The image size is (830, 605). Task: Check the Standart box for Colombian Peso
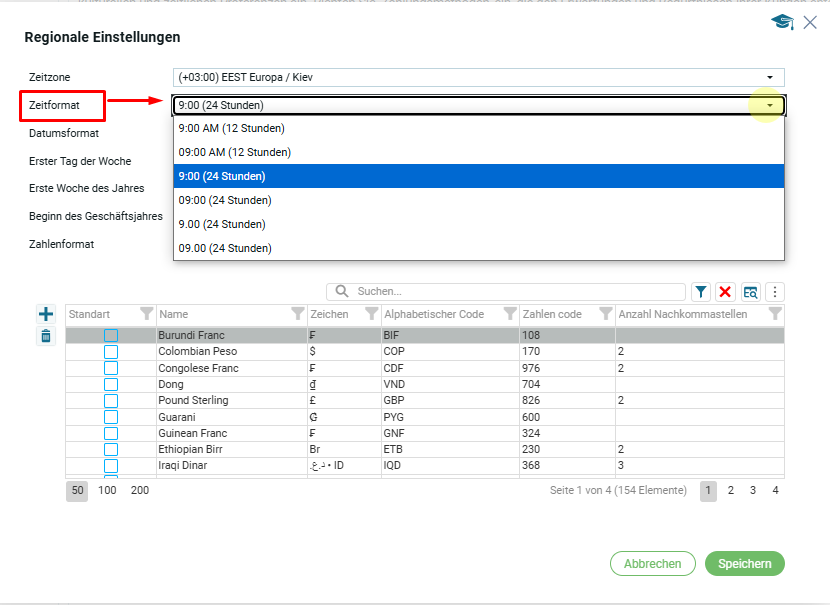coord(111,352)
